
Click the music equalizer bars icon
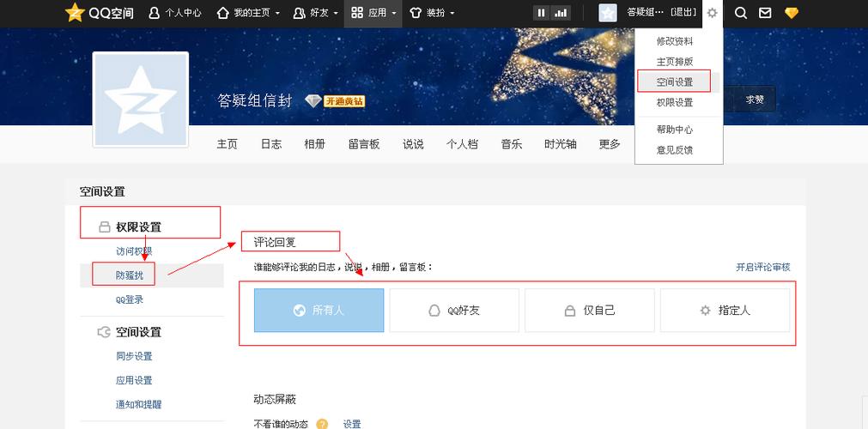coord(561,13)
